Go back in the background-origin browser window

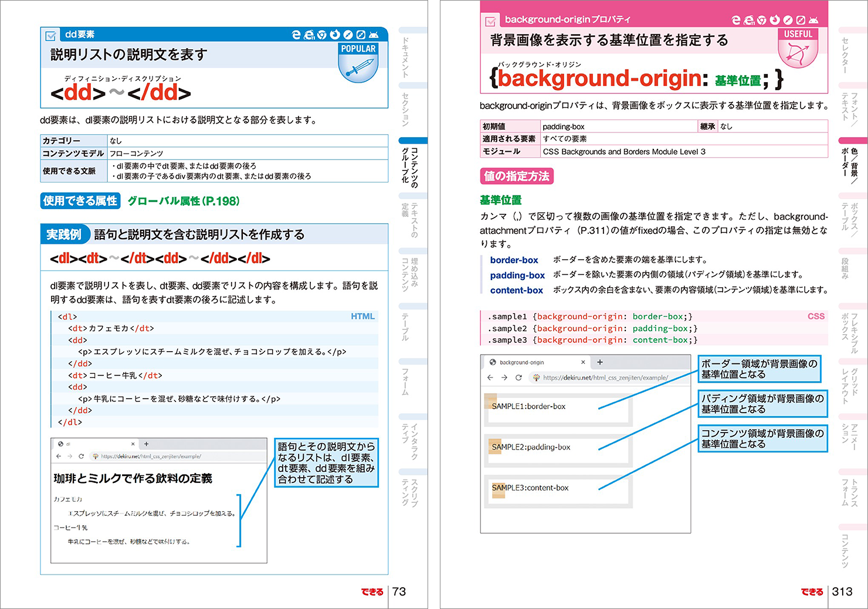click(490, 377)
